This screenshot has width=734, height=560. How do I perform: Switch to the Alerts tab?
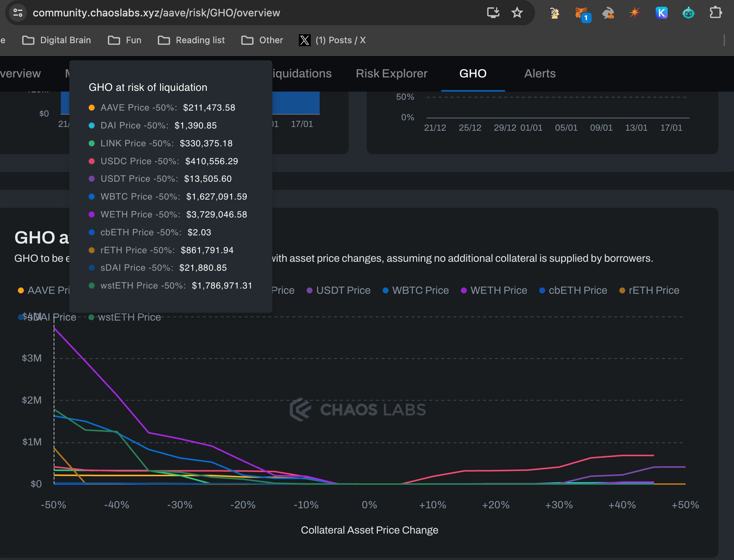[x=540, y=73]
